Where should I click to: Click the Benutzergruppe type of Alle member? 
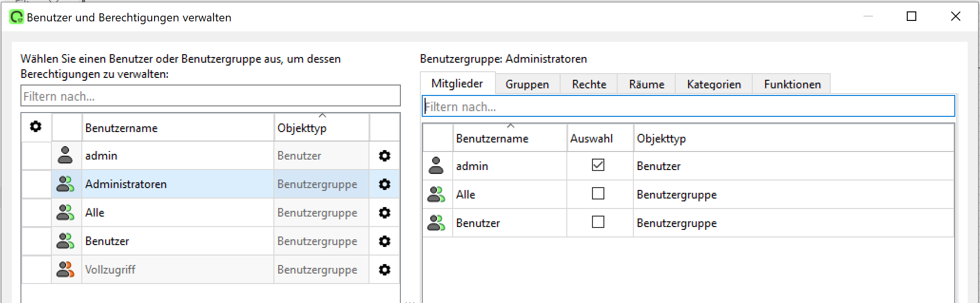tap(677, 195)
